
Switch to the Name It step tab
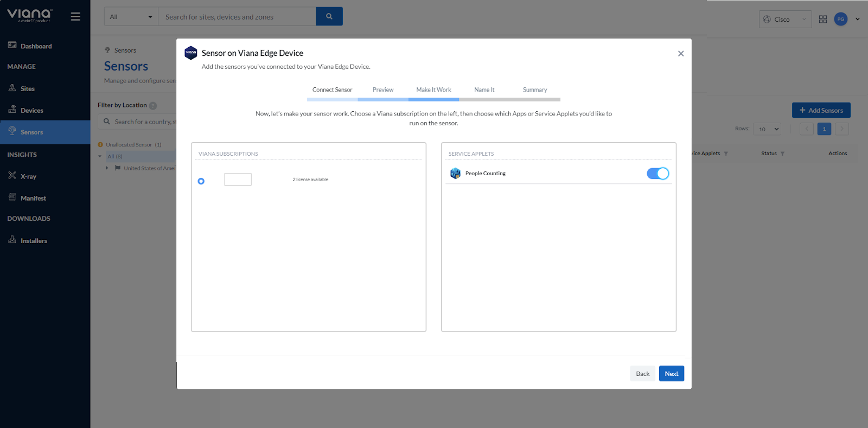coord(484,90)
